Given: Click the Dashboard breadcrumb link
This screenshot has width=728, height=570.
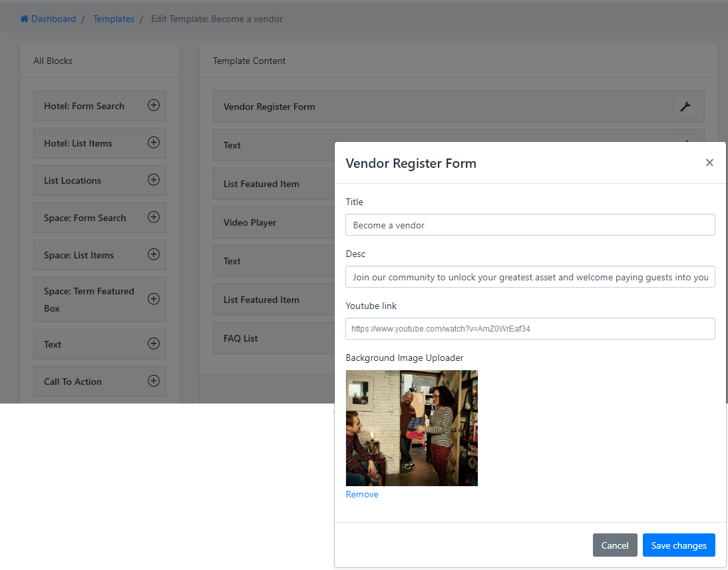Looking at the screenshot, I should pyautogui.click(x=53, y=19).
